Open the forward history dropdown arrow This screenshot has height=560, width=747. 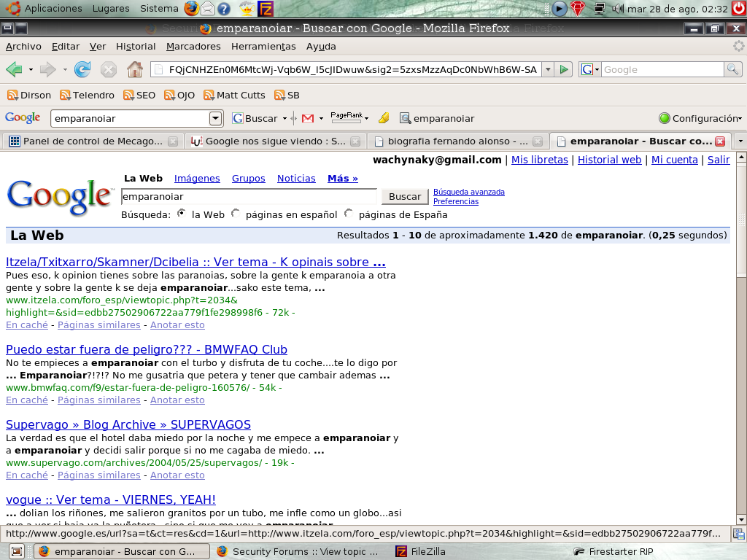coord(65,70)
